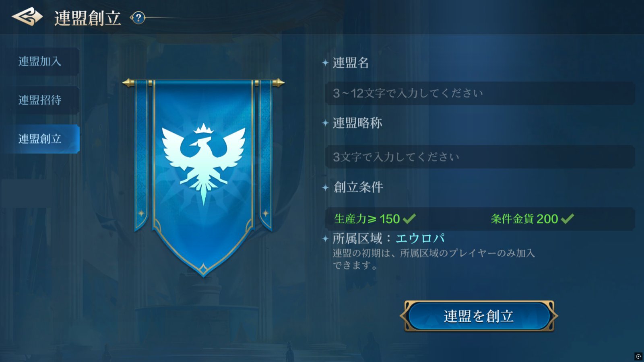Click the star bullet beside 連盟名
The width and height of the screenshot is (644, 362).
tap(325, 63)
